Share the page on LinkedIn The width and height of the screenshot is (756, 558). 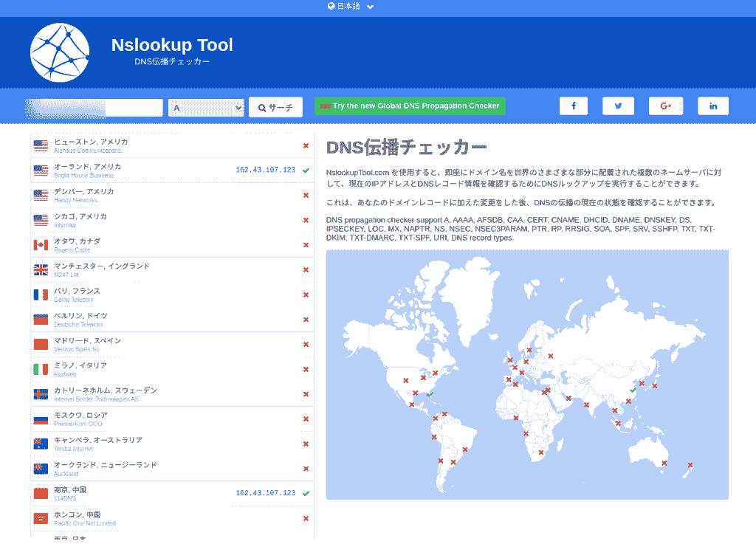coord(713,106)
